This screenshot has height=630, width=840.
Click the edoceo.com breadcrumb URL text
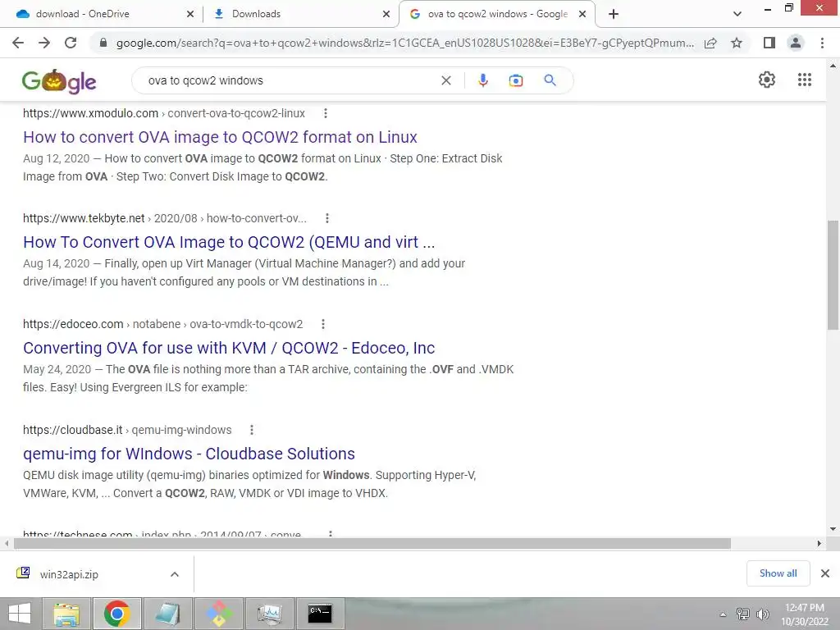(x=163, y=324)
